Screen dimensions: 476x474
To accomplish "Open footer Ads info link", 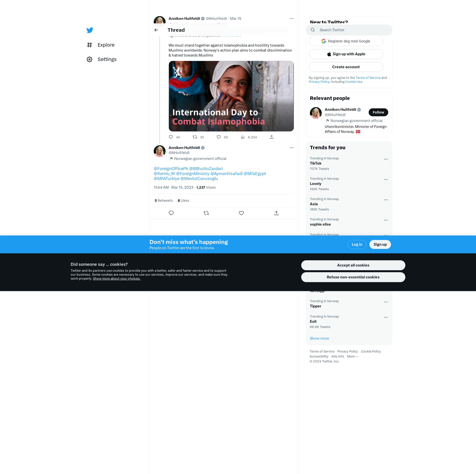I will pyautogui.click(x=338, y=356).
